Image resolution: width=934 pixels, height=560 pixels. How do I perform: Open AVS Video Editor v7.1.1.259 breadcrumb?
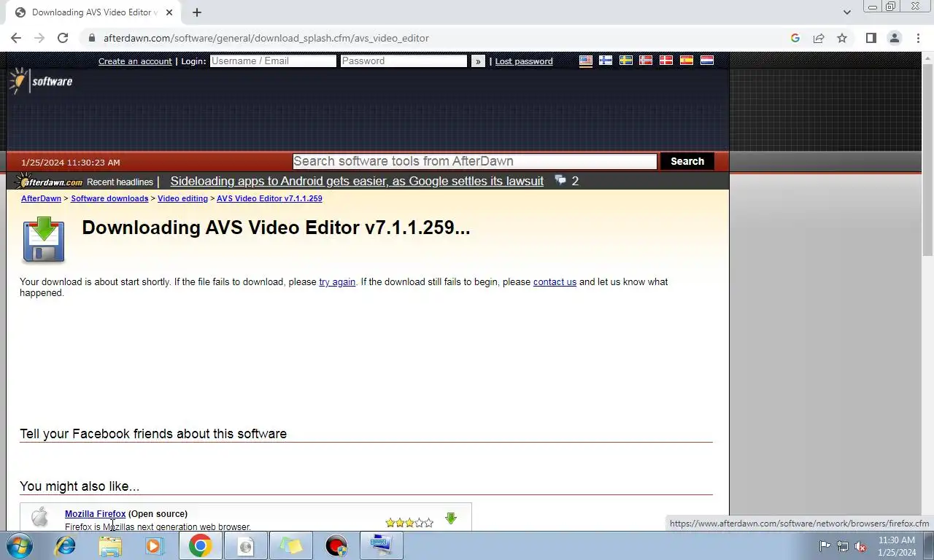tap(269, 198)
